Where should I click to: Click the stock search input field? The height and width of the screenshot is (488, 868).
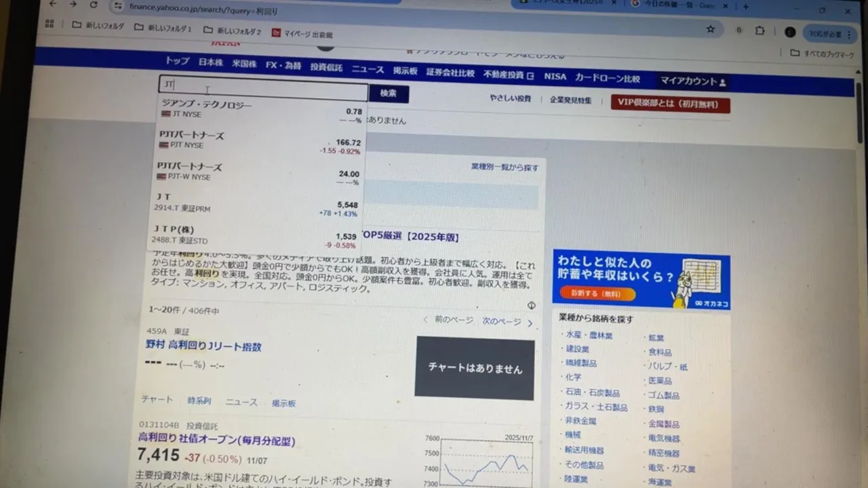point(263,88)
